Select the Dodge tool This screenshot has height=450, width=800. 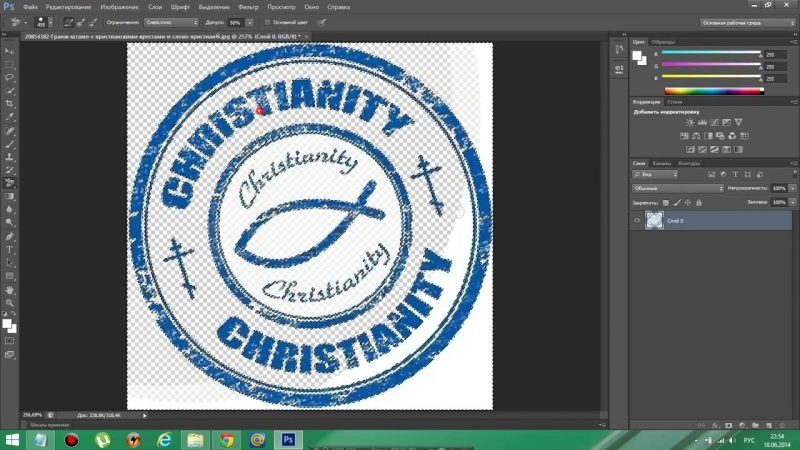coord(10,222)
